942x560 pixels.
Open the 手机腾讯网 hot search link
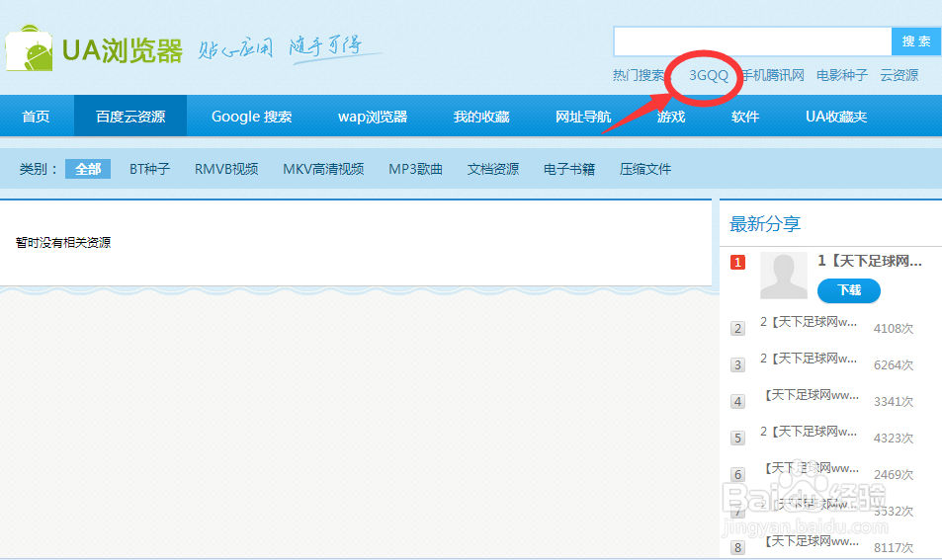pyautogui.click(x=773, y=76)
